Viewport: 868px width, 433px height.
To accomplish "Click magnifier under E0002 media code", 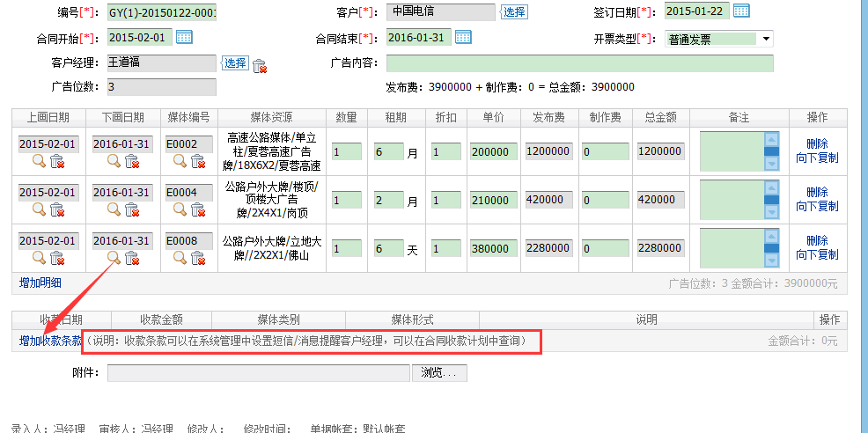I will [x=180, y=160].
